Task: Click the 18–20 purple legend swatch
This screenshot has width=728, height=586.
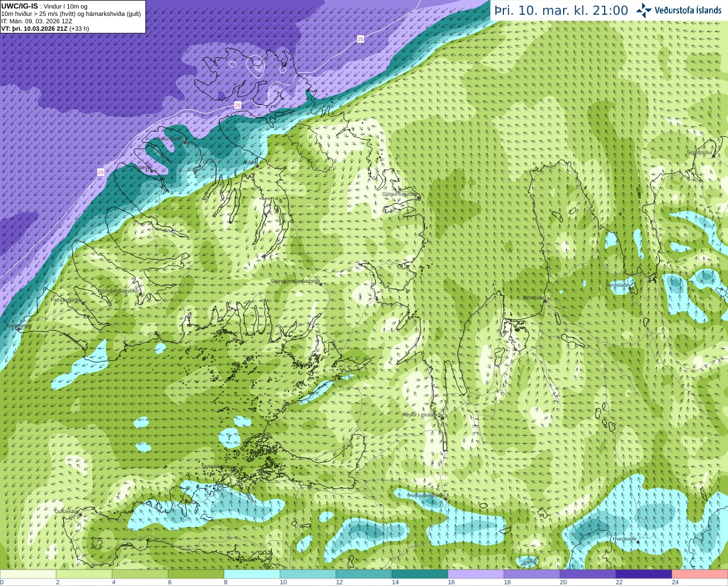Action: click(x=532, y=574)
